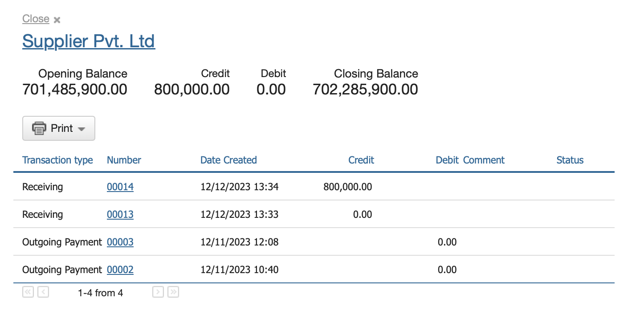Open receiving number 00013
Viewport: 644px width, 327px height.
[x=120, y=215]
